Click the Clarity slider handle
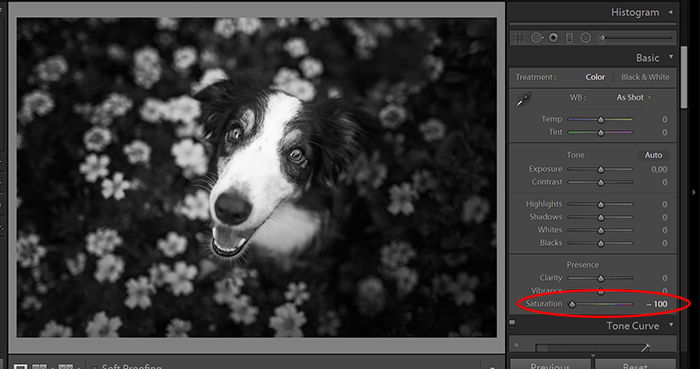The height and width of the screenshot is (369, 700). pos(601,278)
